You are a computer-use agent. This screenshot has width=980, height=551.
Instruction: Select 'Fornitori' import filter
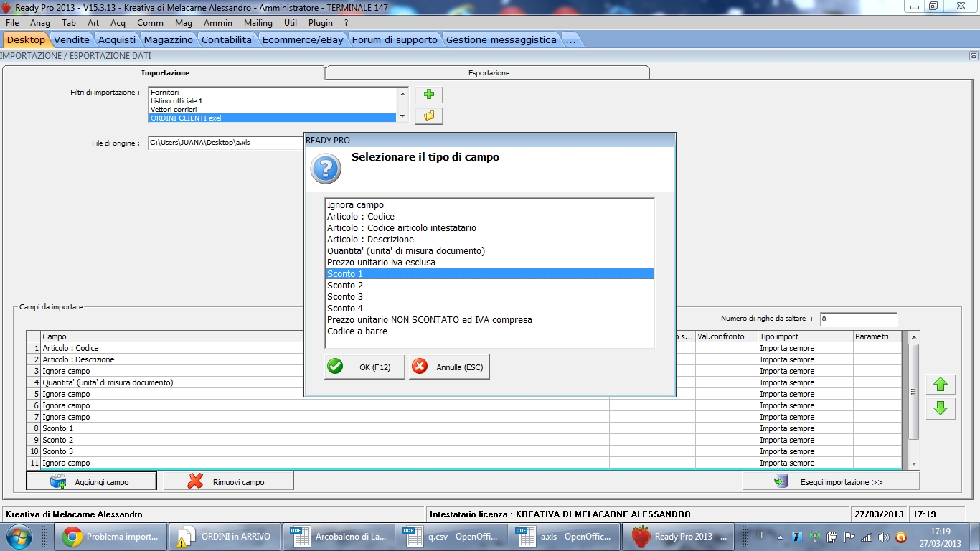(273, 93)
